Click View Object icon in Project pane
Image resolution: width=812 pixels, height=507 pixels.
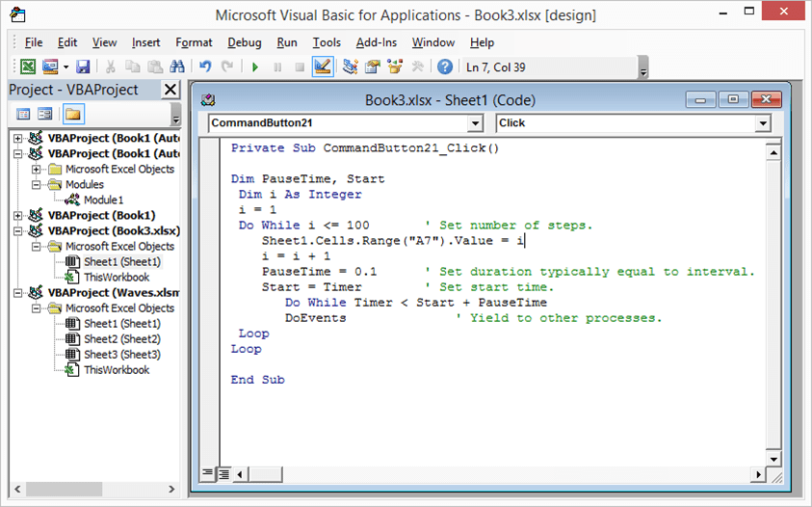click(45, 114)
